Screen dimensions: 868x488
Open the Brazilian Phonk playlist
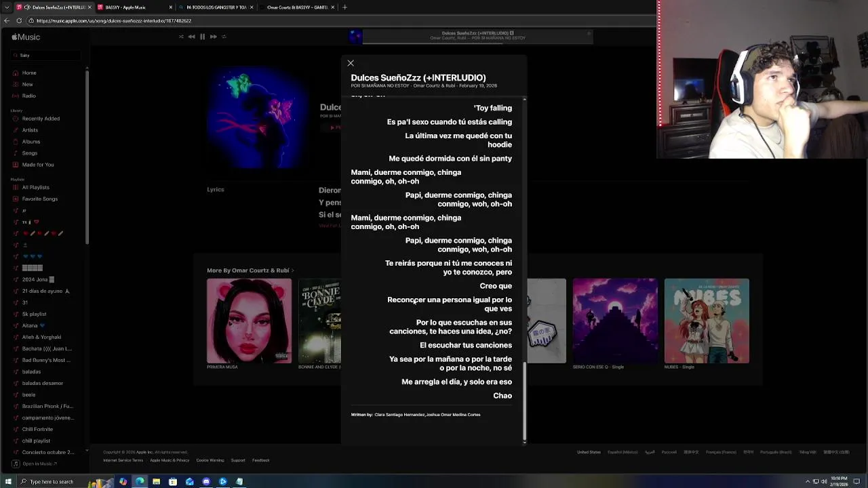click(47, 406)
